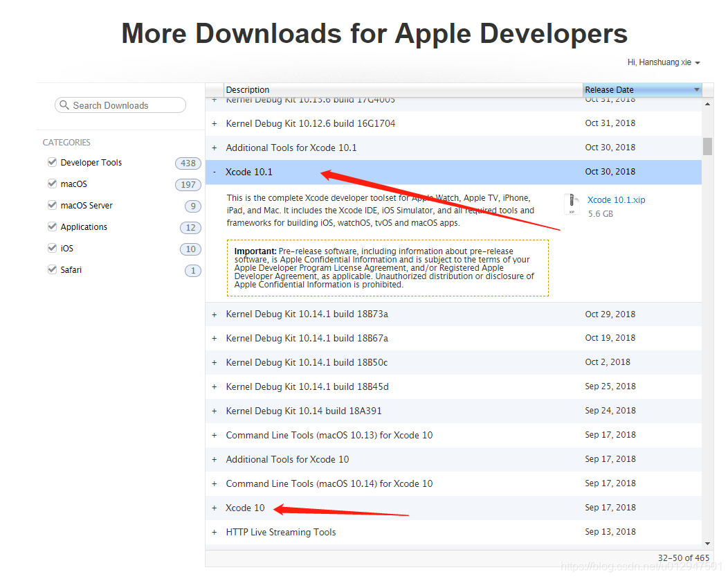Download the Xcode 10.1.xip link

(616, 200)
